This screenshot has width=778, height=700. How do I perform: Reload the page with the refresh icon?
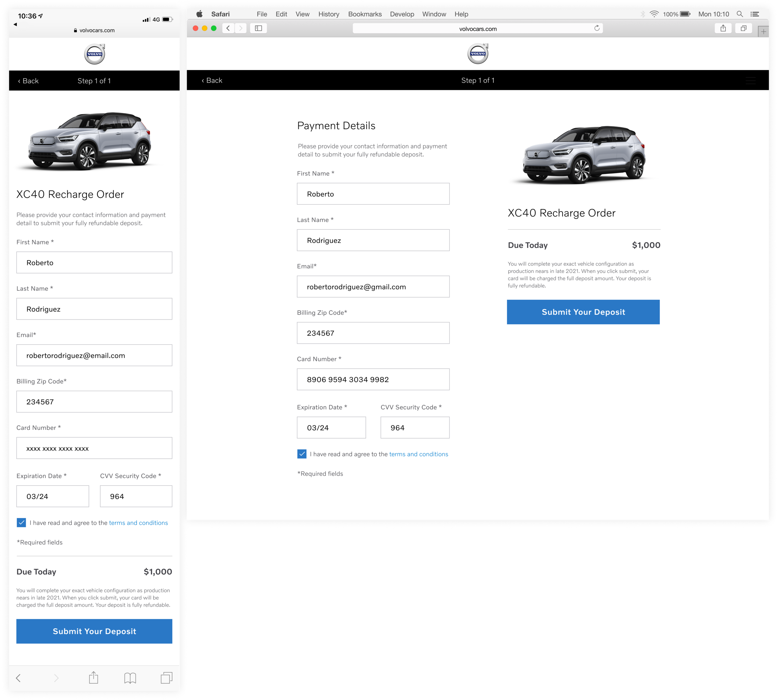597,28
